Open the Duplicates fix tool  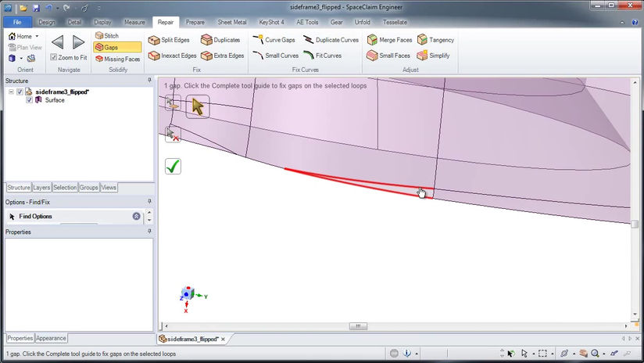coord(220,40)
